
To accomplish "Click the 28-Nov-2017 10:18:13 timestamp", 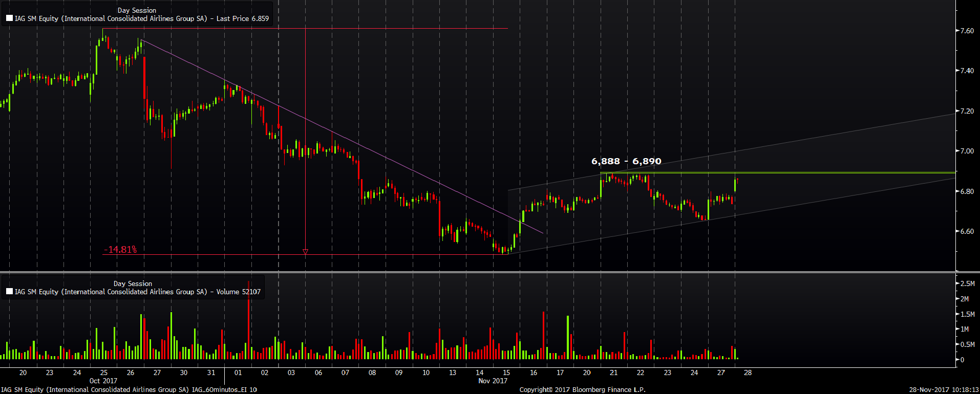I will click(944, 390).
